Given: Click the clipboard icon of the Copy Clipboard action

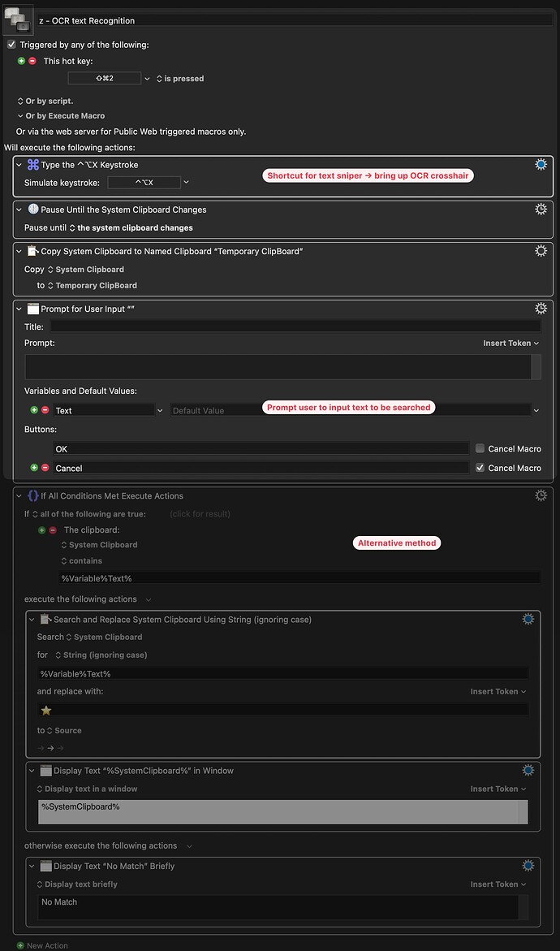Looking at the screenshot, I should 33,250.
